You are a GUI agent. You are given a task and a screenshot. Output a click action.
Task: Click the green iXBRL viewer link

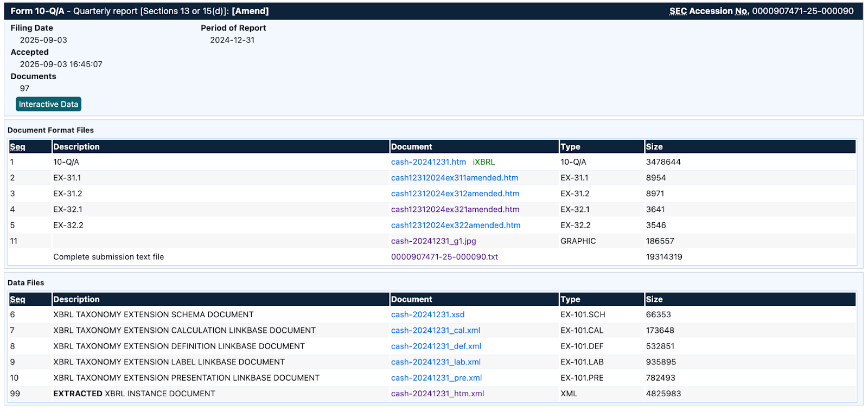pyautogui.click(x=483, y=162)
